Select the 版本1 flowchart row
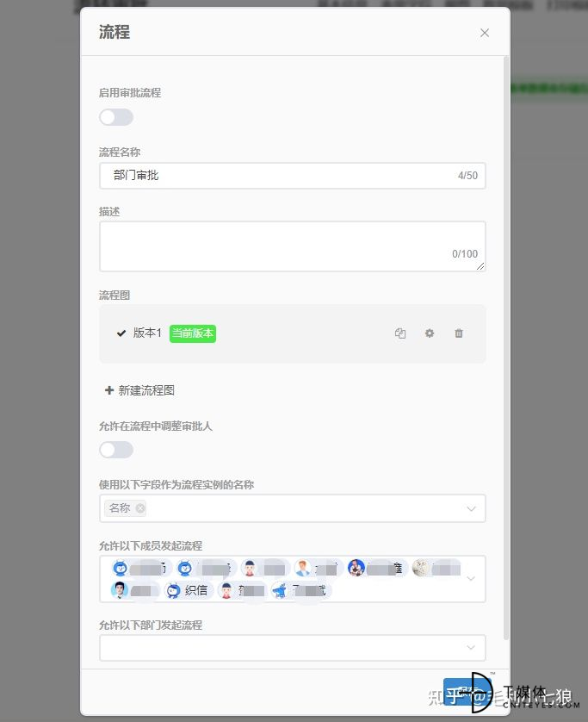The width and height of the screenshot is (588, 722). [x=293, y=333]
